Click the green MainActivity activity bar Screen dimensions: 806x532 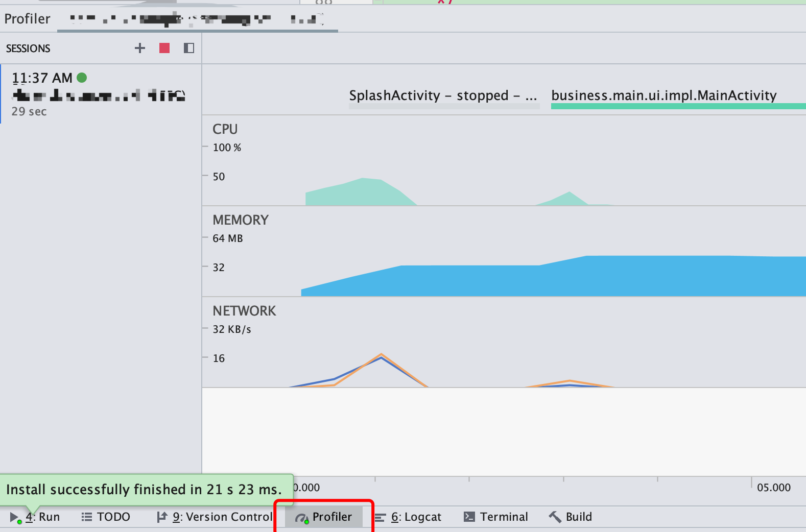(x=678, y=106)
